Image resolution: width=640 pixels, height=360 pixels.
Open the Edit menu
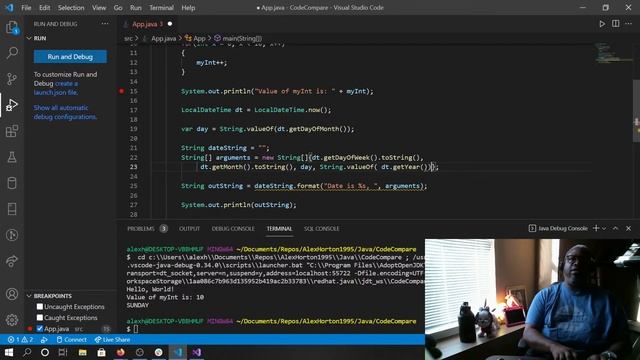pos(44,8)
